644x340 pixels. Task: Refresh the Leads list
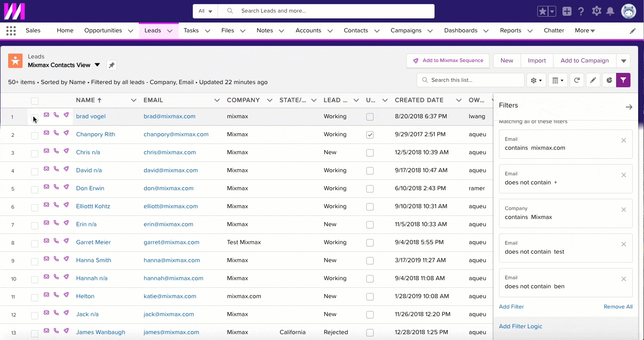[577, 80]
